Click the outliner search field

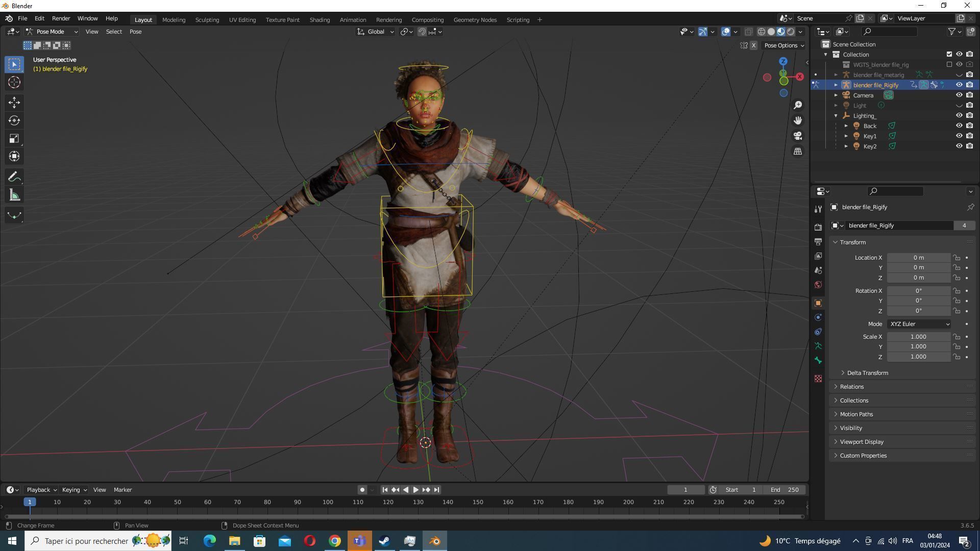click(889, 32)
